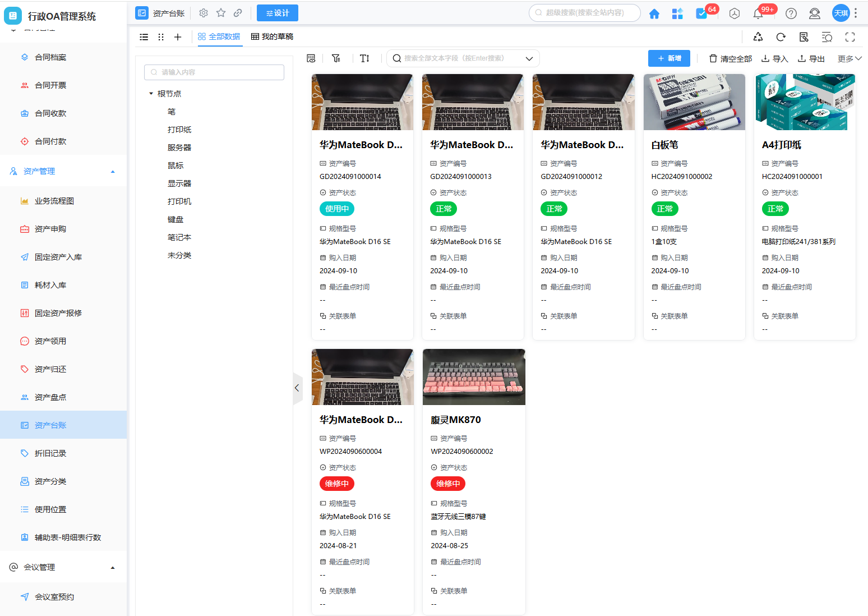Screen dimensions: 868x616
Task: Switch to 我的草稿 tab
Action: [272, 36]
